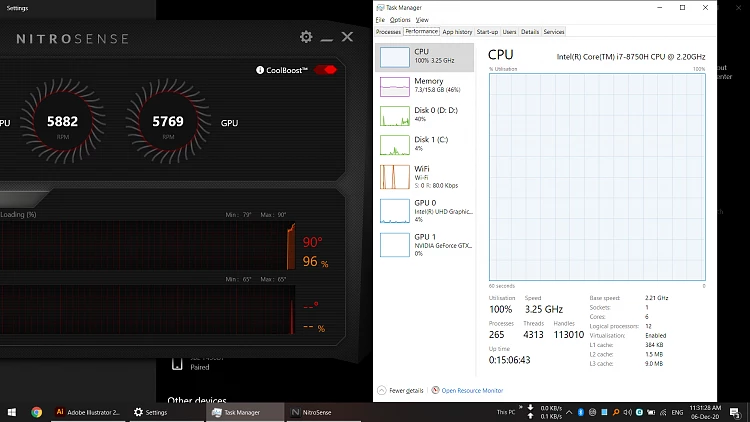Click the teal circular C tray icon
Screen dimensions: 750x422
[639, 412]
